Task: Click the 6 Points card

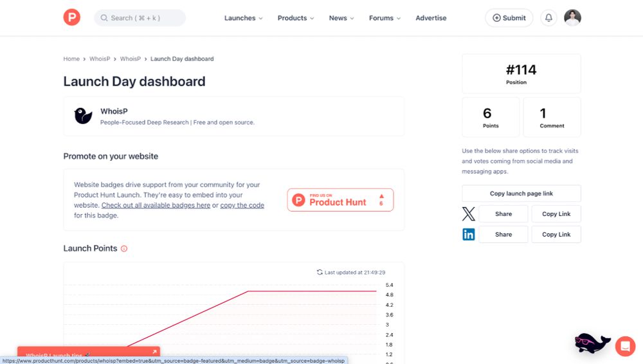Action: click(x=491, y=117)
